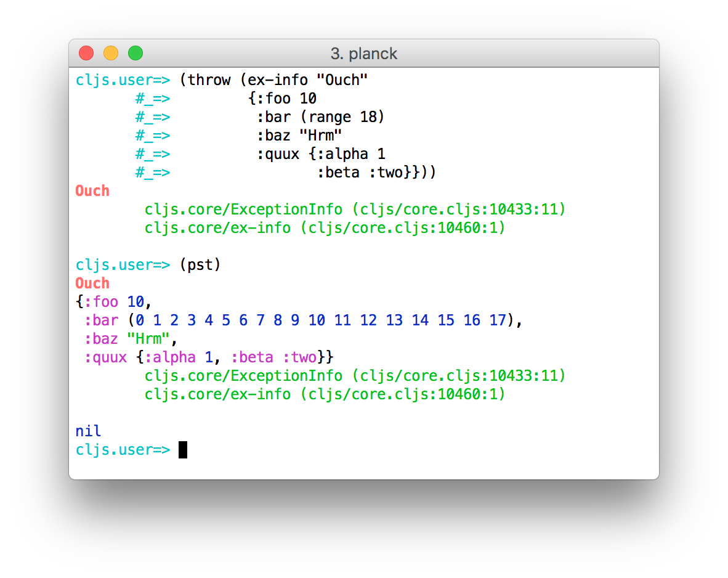Image resolution: width=728 pixels, height=578 pixels.
Task: Click the last cljs.user=> prompt
Action: tap(123, 450)
